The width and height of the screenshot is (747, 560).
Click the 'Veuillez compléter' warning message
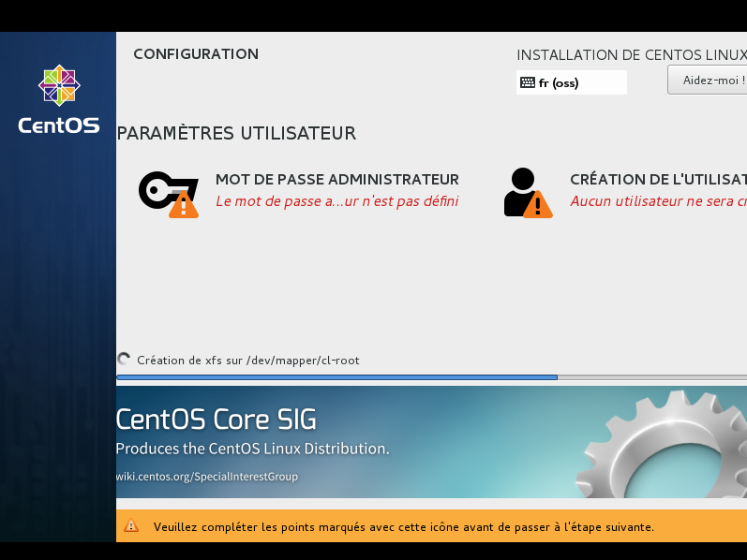403,527
